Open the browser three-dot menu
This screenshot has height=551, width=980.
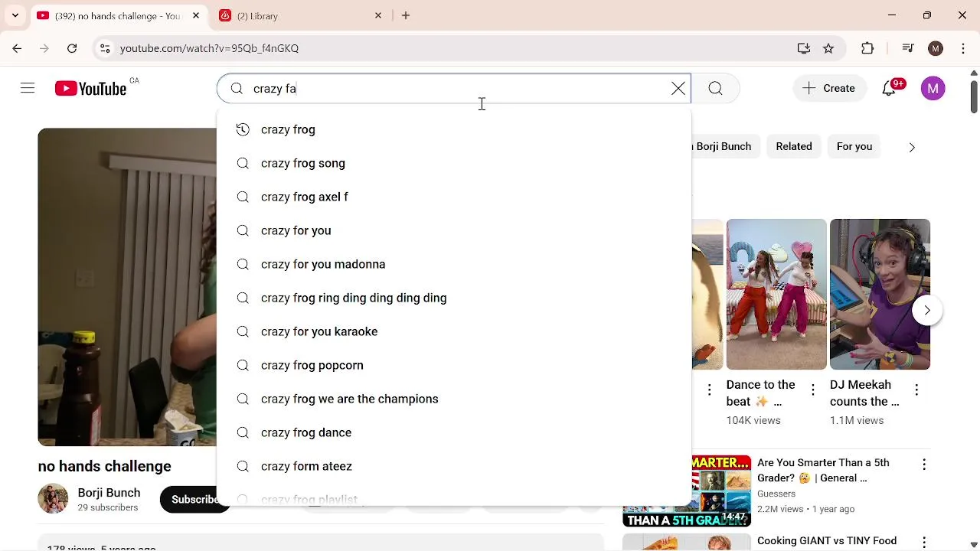[x=962, y=48]
